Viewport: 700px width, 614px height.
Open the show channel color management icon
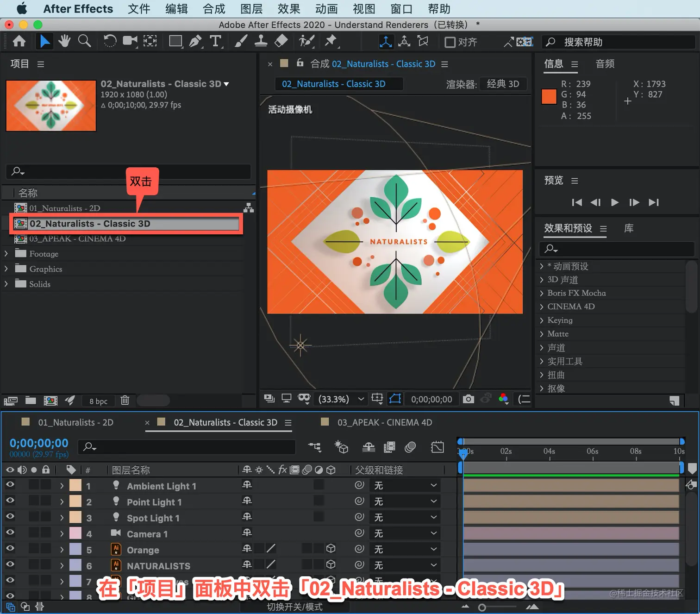tap(504, 399)
